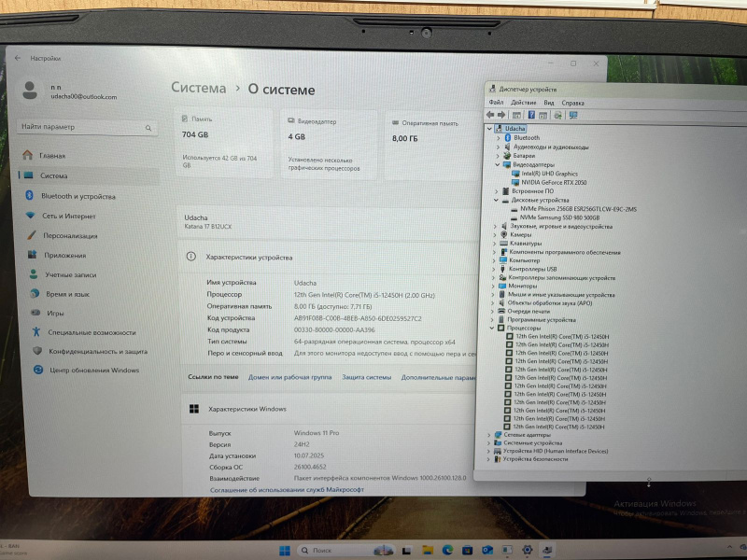Screen dimensions: 747x560
Task: Click the forward arrow in Device Manager
Action: pyautogui.click(x=501, y=115)
